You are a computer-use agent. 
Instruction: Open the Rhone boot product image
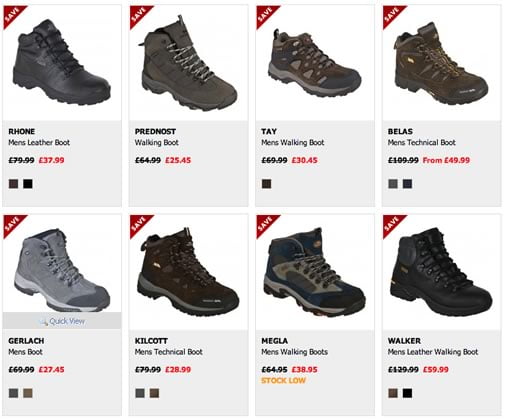63,62
